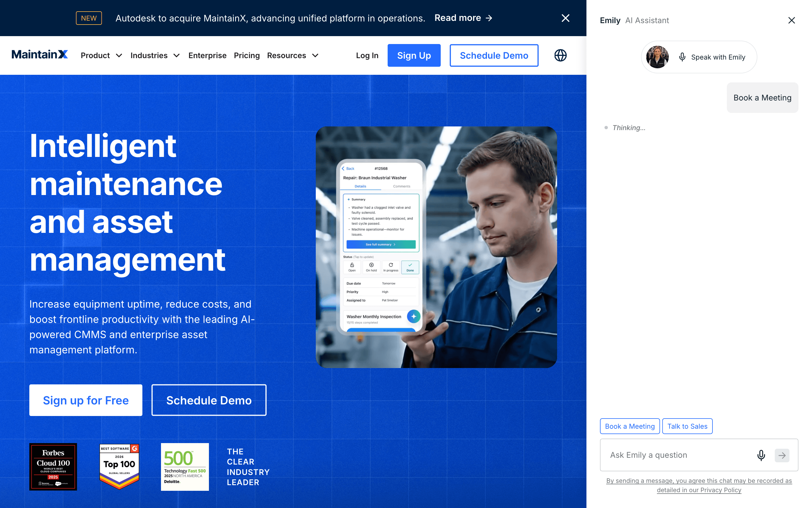Click Emily's avatar photo

pos(657,57)
